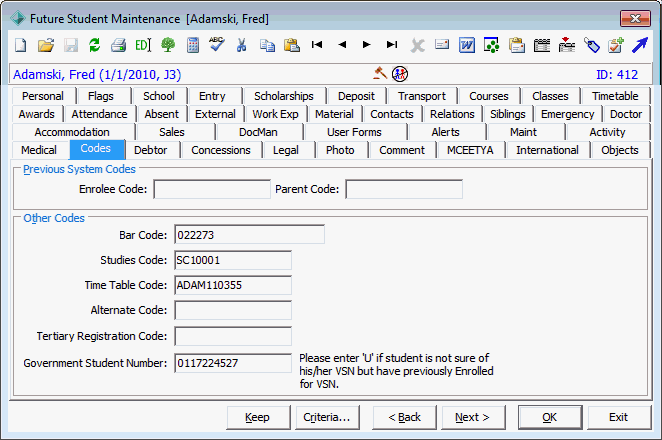This screenshot has height=440, width=662.
Task: Click the < Back button
Action: (x=404, y=417)
